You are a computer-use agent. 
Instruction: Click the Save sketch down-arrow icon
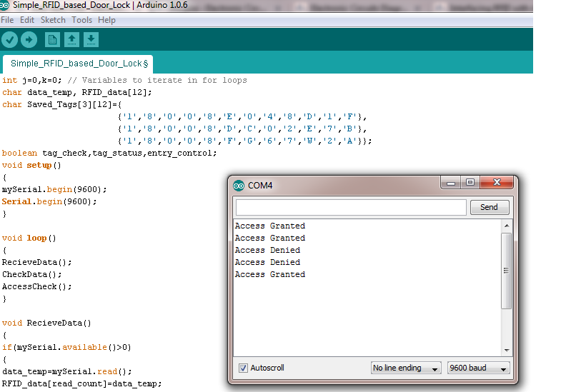91,39
